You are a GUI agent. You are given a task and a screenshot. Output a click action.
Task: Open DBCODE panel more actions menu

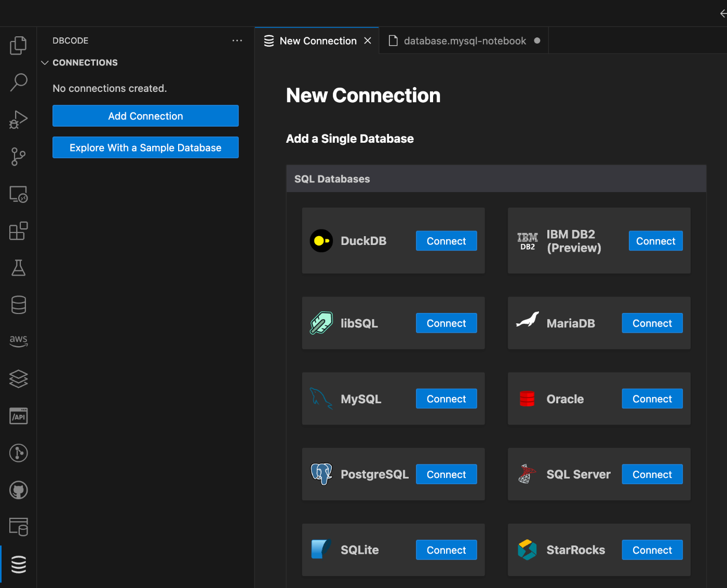[x=237, y=40]
